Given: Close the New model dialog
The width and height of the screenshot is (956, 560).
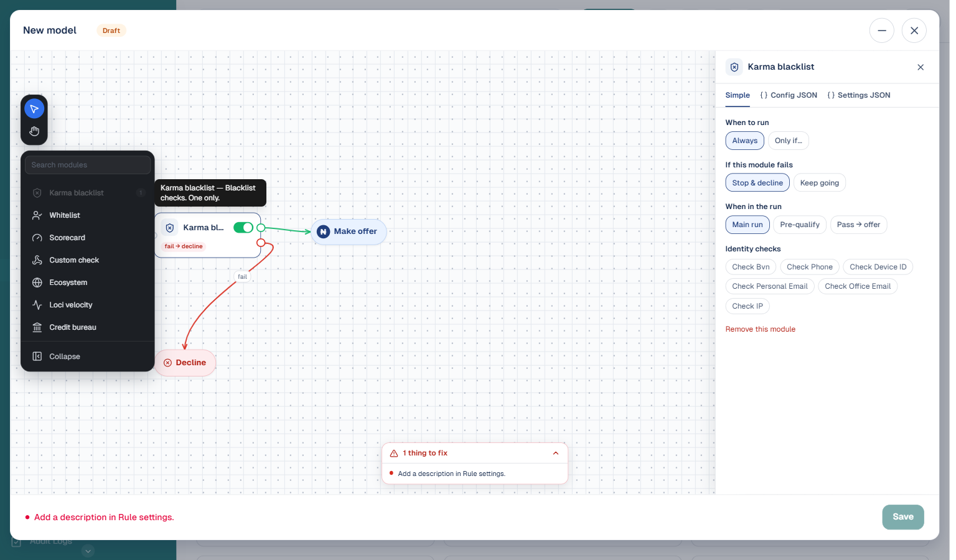Looking at the screenshot, I should [x=914, y=30].
